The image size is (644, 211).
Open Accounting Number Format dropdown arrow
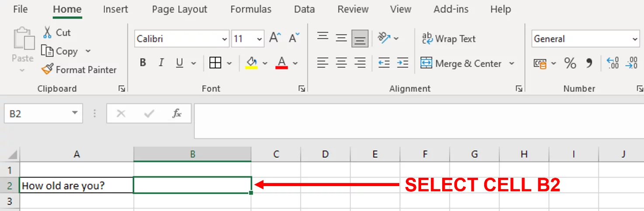tap(554, 63)
